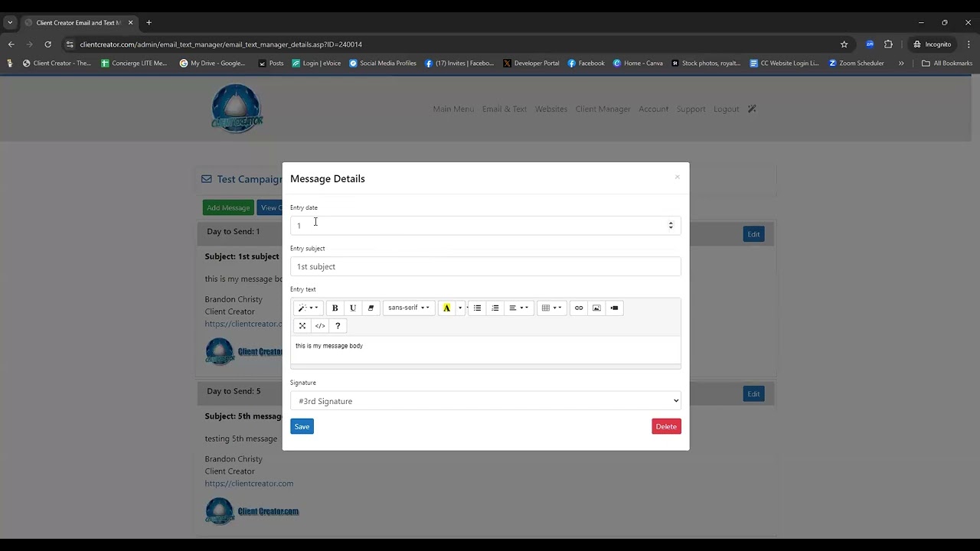This screenshot has width=980, height=551.
Task: Toggle underline formatting in editor
Action: pyautogui.click(x=353, y=308)
